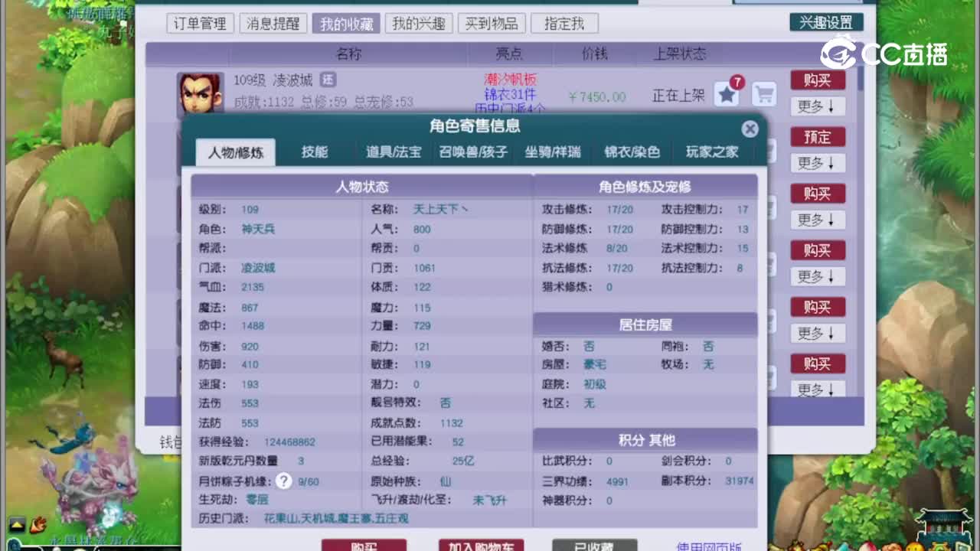Open the 更多 options below the 预定 button
The height and width of the screenshot is (551, 980).
817,163
